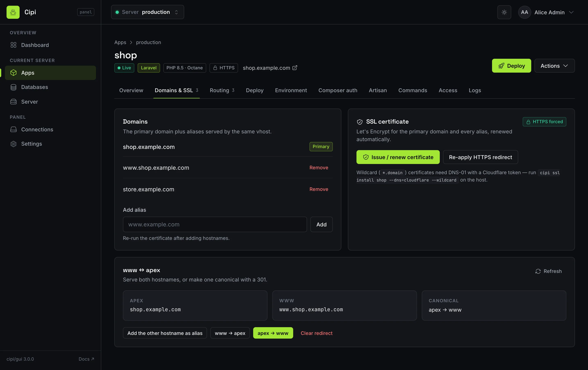Image resolution: width=588 pixels, height=370 pixels.
Task: Open Connections via its drive icon
Action: tap(13, 129)
